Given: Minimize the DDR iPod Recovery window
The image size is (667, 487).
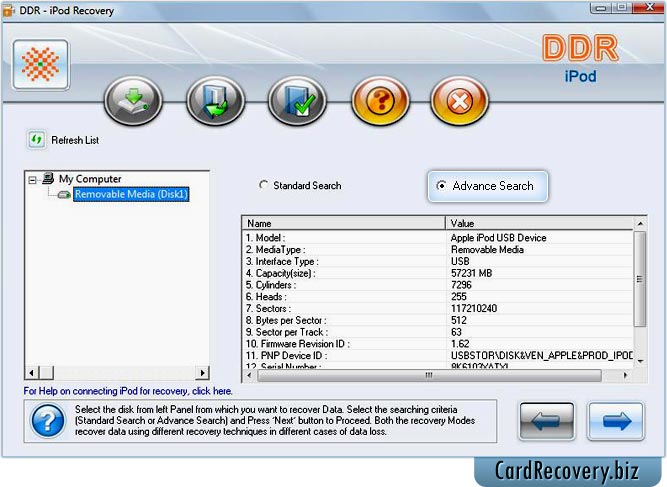Looking at the screenshot, I should point(600,8).
